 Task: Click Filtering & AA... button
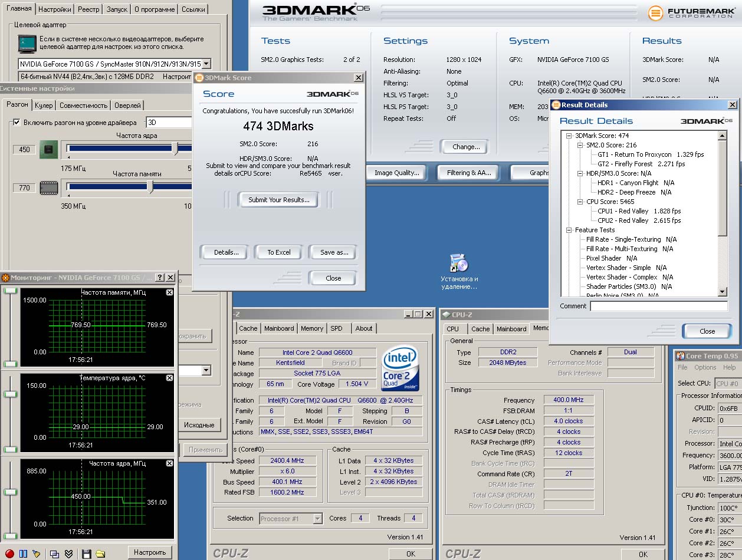coord(469,173)
